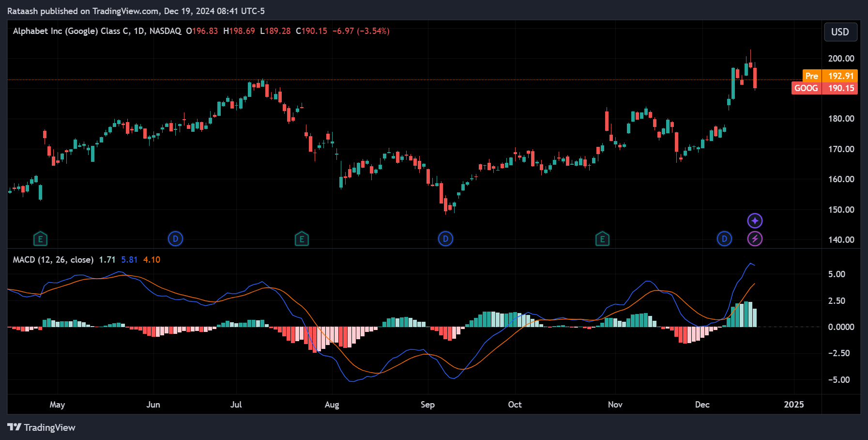Click the 140.00 price axis label
This screenshot has width=868, height=440.
click(841, 240)
